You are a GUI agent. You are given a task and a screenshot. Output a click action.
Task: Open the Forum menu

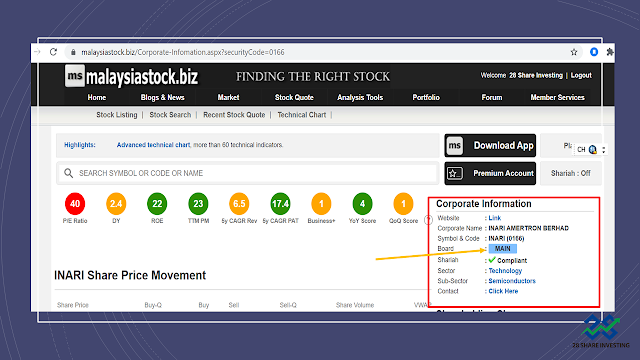pyautogui.click(x=492, y=98)
